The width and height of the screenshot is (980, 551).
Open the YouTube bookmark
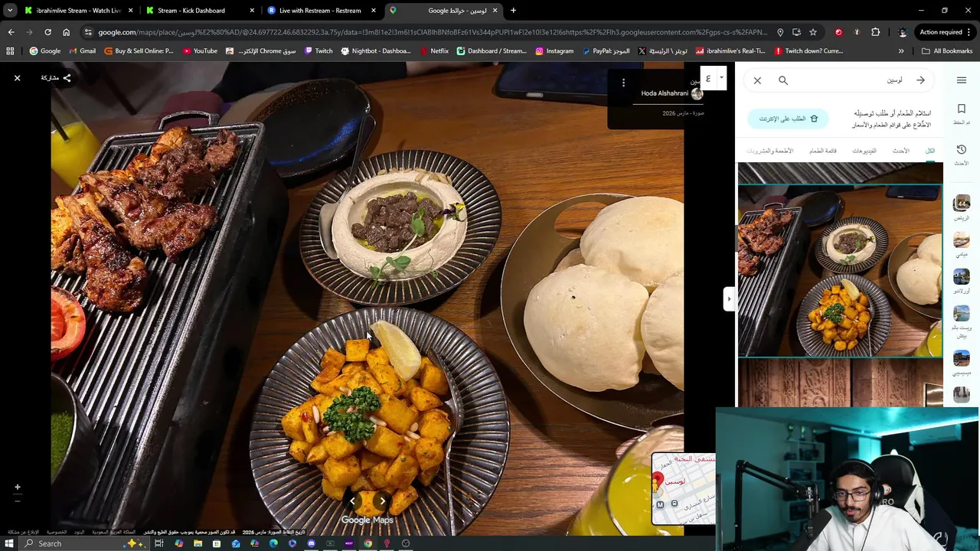click(200, 51)
